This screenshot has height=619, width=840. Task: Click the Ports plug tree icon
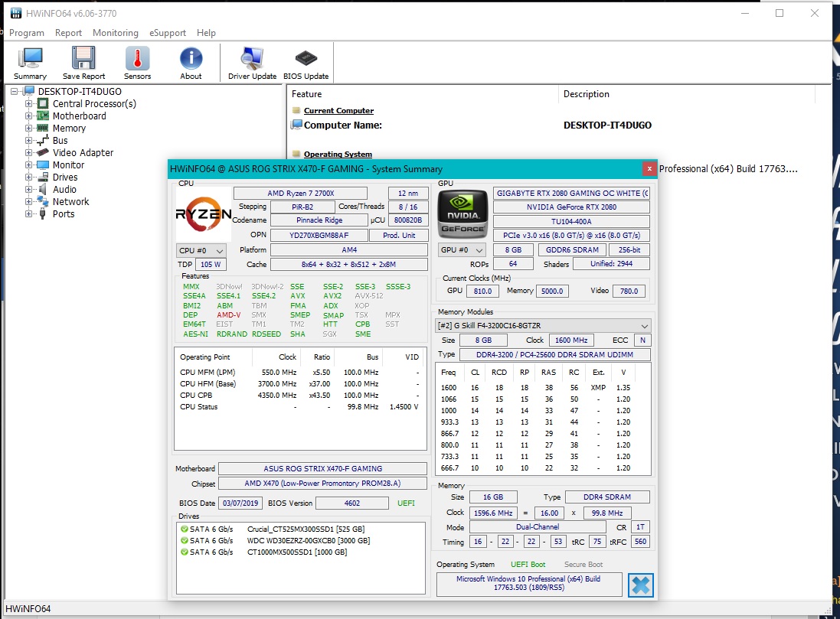click(x=43, y=213)
